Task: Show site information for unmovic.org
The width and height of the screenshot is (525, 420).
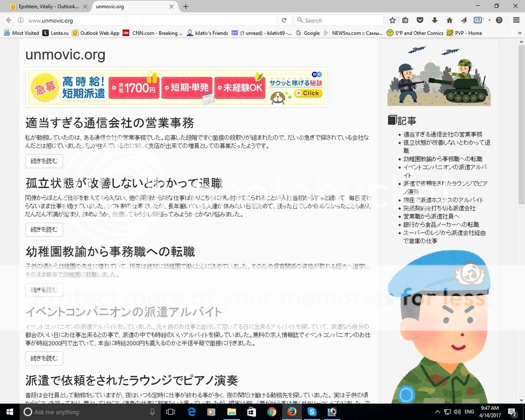Action: 21,21
